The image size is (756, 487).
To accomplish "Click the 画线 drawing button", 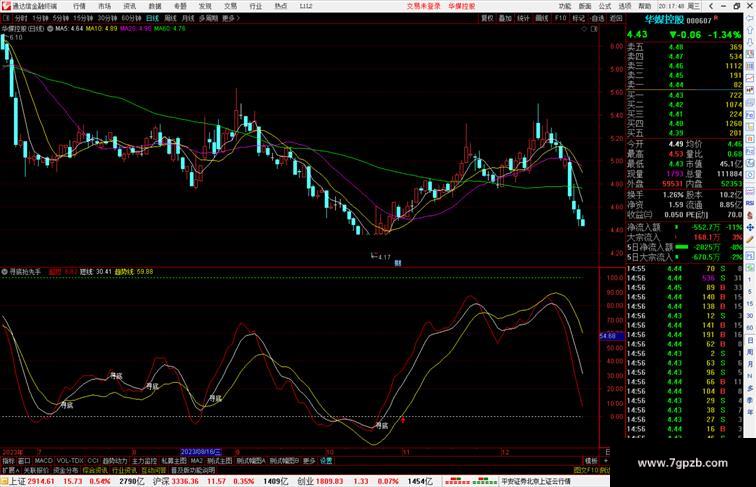I will (x=542, y=18).
